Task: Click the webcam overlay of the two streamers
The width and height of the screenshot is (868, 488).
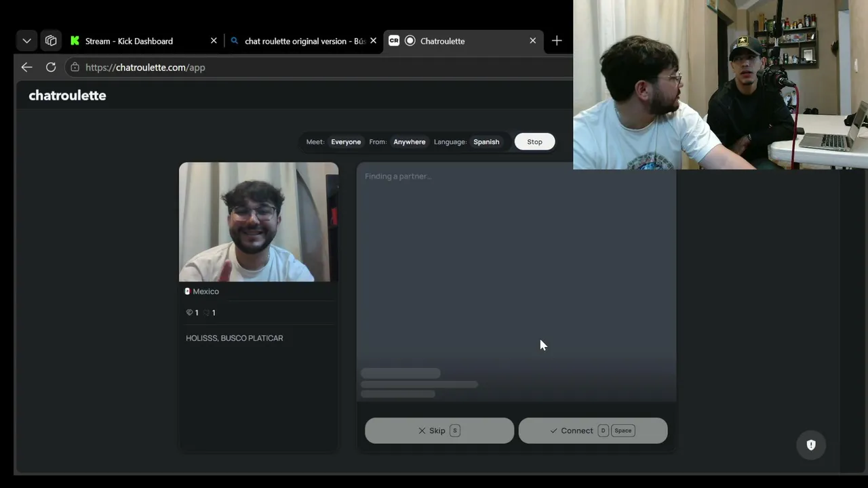Action: pyautogui.click(x=720, y=85)
